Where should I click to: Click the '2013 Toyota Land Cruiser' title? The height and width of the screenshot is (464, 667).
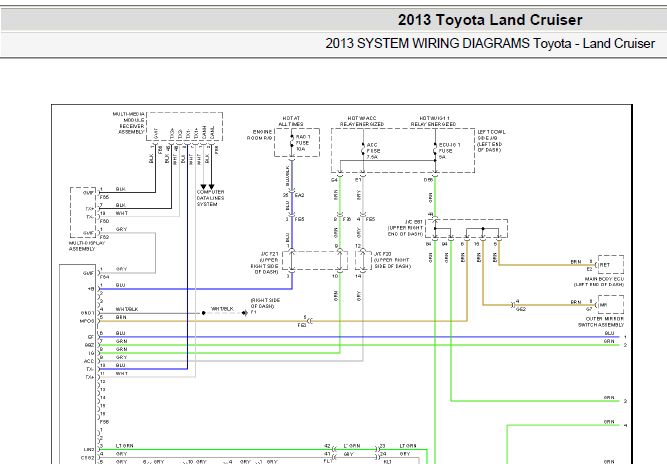pos(490,20)
